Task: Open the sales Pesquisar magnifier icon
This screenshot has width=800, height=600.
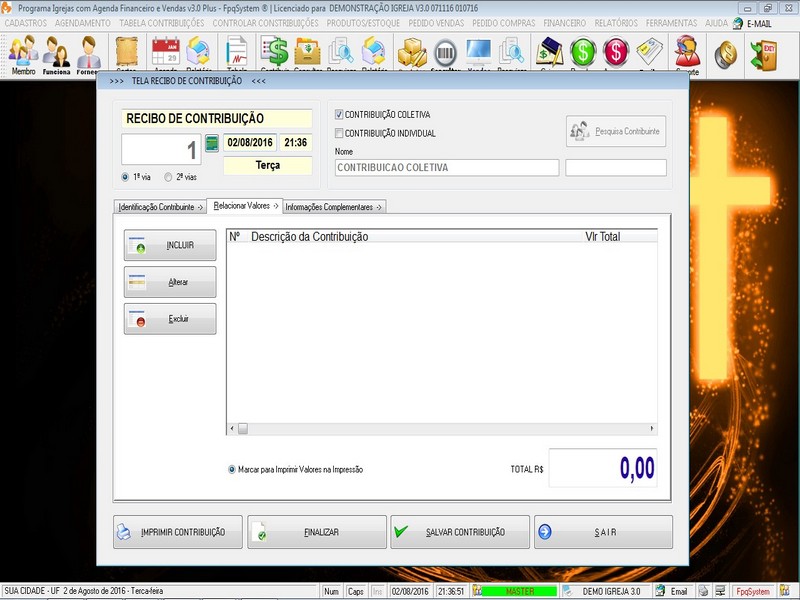Action: (x=511, y=53)
